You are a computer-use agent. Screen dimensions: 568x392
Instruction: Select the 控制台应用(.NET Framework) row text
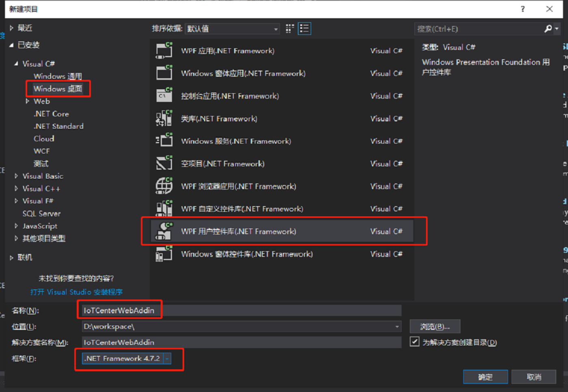230,96
